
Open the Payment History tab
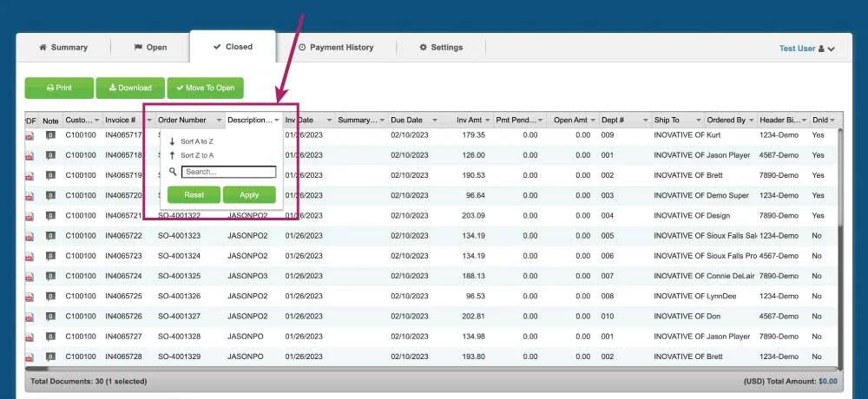pos(336,48)
